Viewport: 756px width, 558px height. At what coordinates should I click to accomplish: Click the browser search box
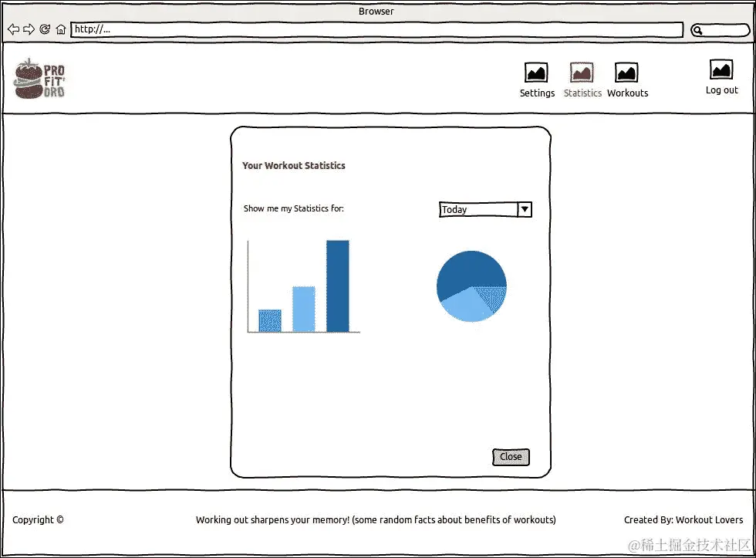(721, 30)
